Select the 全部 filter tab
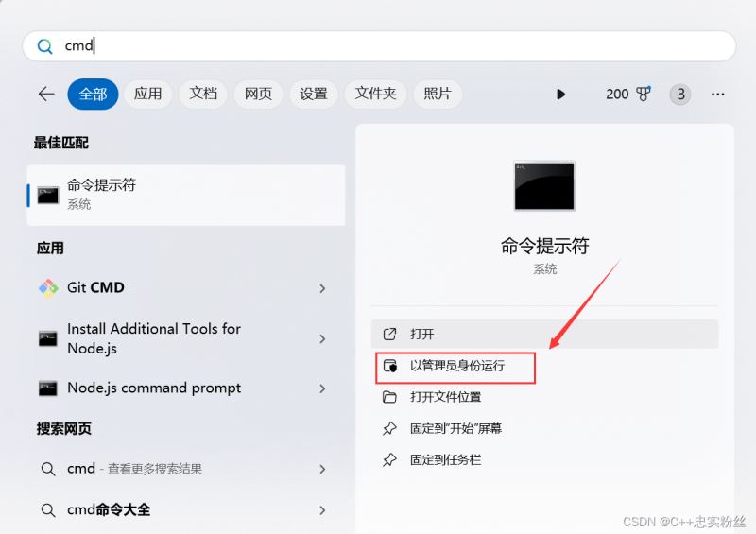The height and width of the screenshot is (534, 756). (x=93, y=94)
